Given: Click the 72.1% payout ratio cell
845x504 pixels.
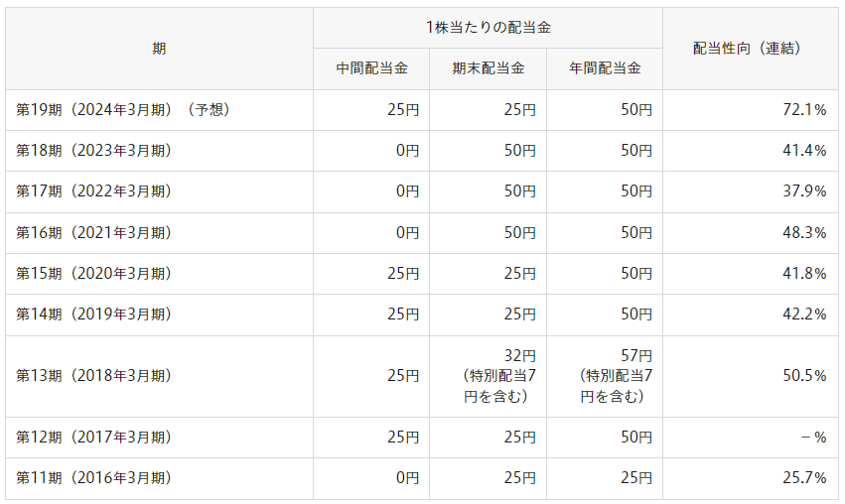Looking at the screenshot, I should [804, 110].
